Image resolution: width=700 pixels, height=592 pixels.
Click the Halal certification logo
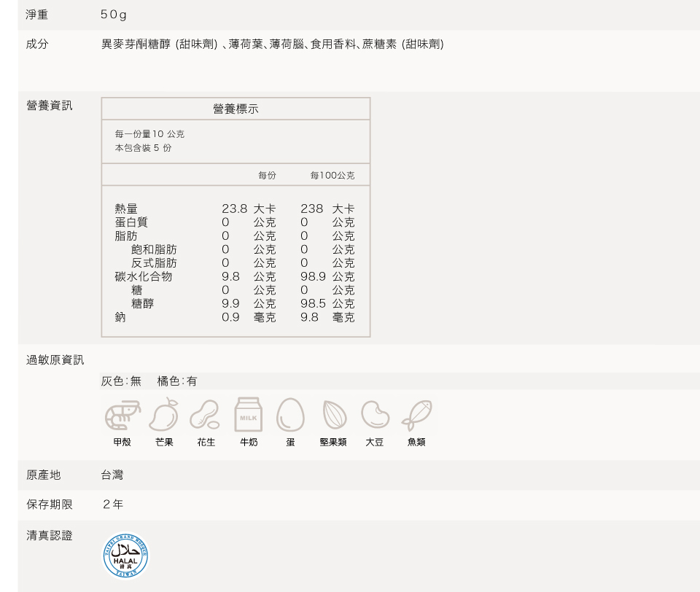point(125,556)
